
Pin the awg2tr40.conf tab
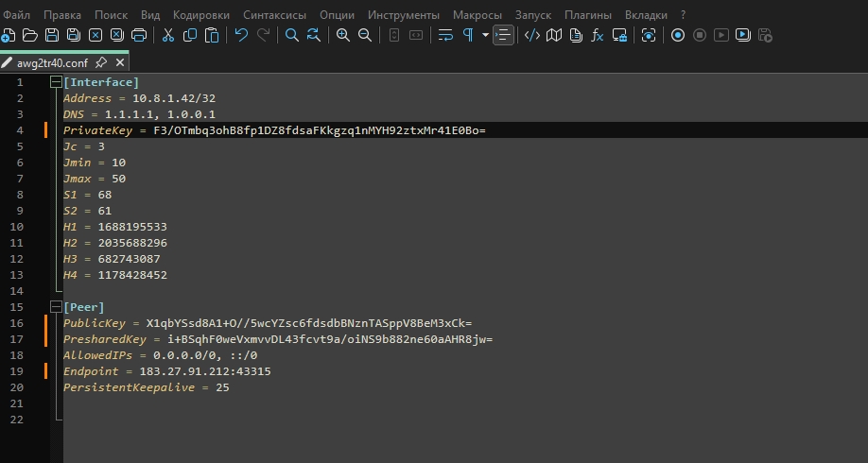point(101,63)
